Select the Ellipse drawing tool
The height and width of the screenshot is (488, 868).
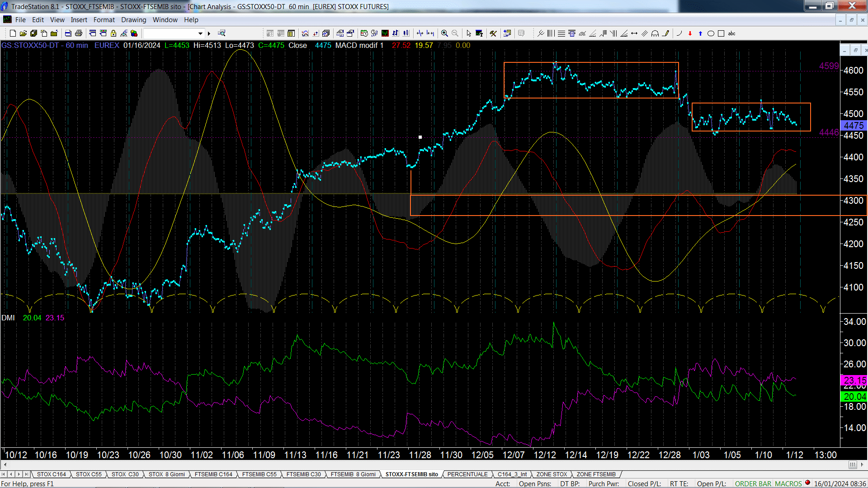tap(711, 33)
